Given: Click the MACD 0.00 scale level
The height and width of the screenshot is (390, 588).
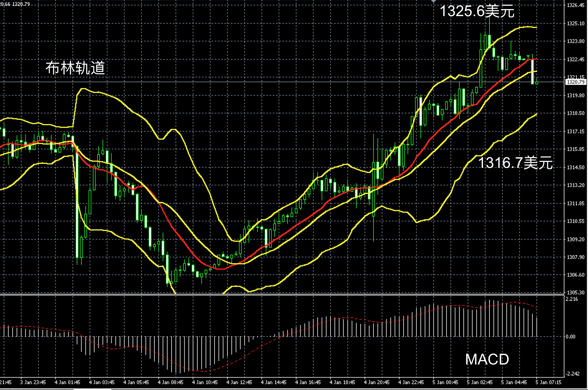Looking at the screenshot, I should [571, 337].
